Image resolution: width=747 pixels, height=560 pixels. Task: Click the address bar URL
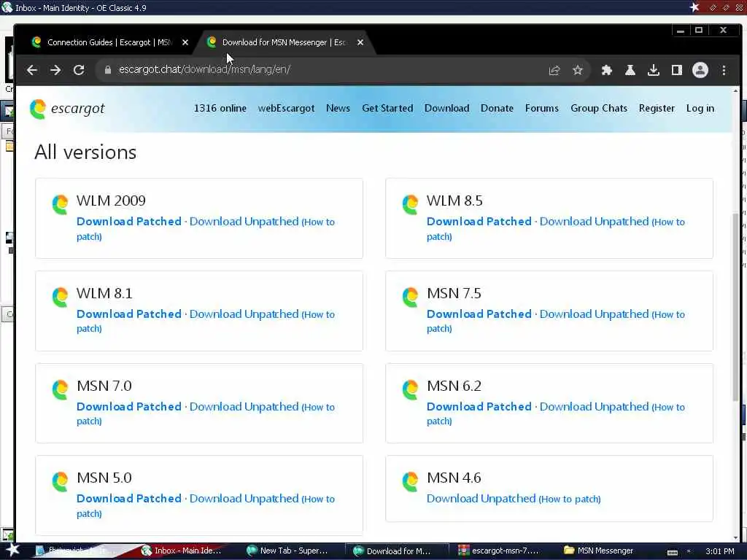204,69
